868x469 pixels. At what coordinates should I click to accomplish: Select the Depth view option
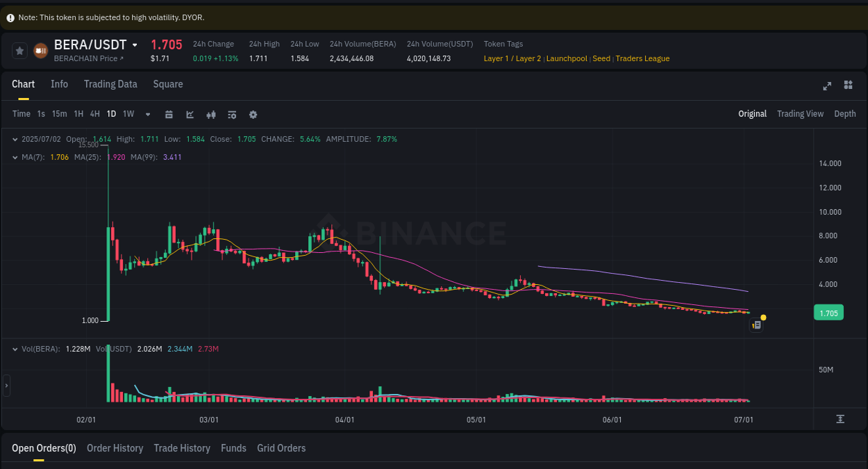pyautogui.click(x=844, y=113)
